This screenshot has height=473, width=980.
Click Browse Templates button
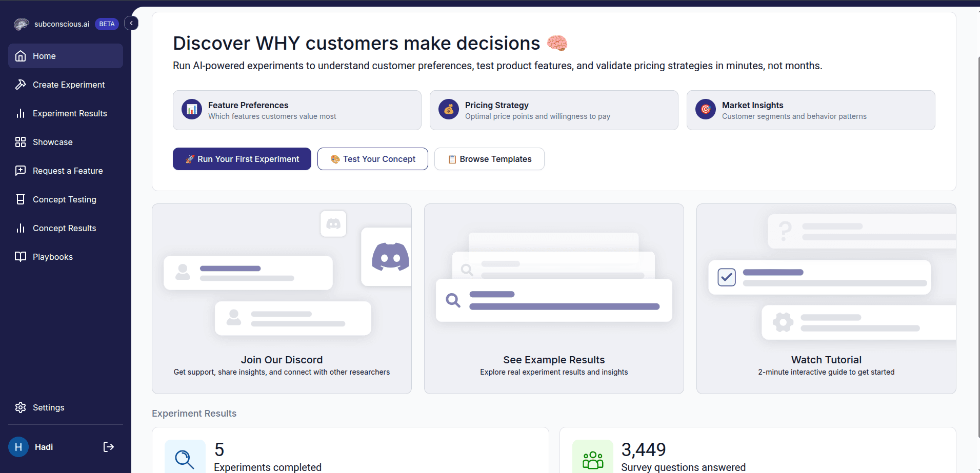click(x=489, y=159)
